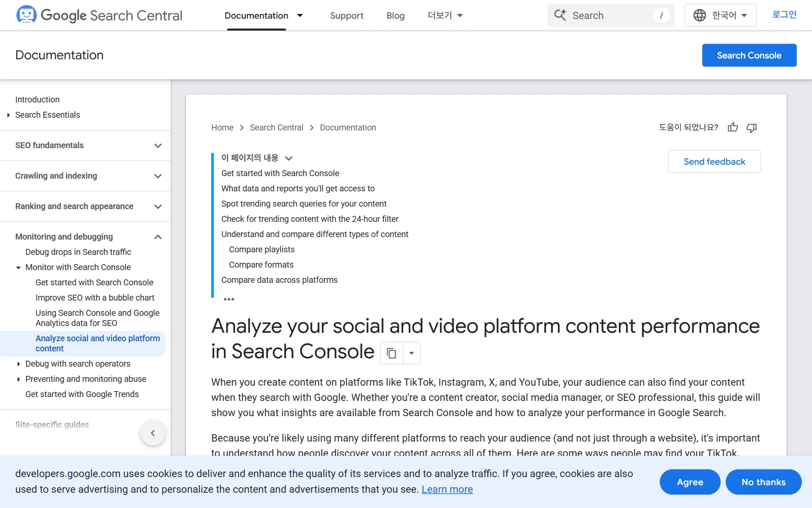Copy the page using the copy icon
812x508 pixels.
392,353
